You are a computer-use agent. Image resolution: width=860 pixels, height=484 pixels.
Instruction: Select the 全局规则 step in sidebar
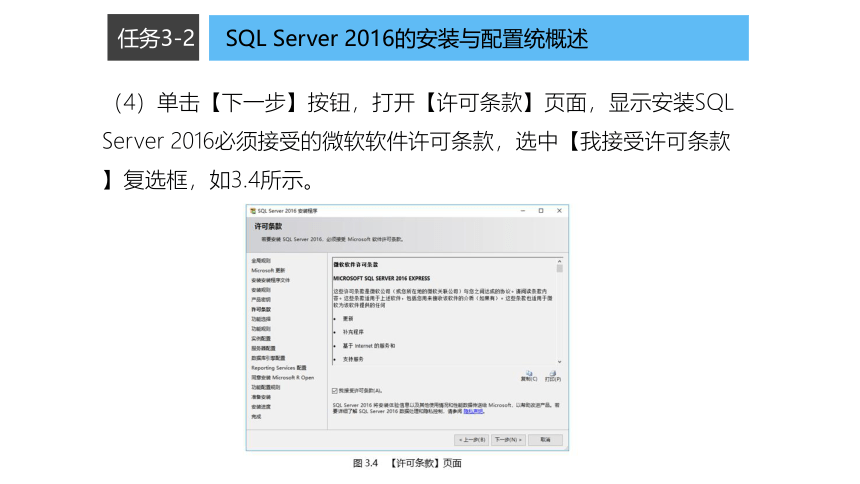click(261, 261)
